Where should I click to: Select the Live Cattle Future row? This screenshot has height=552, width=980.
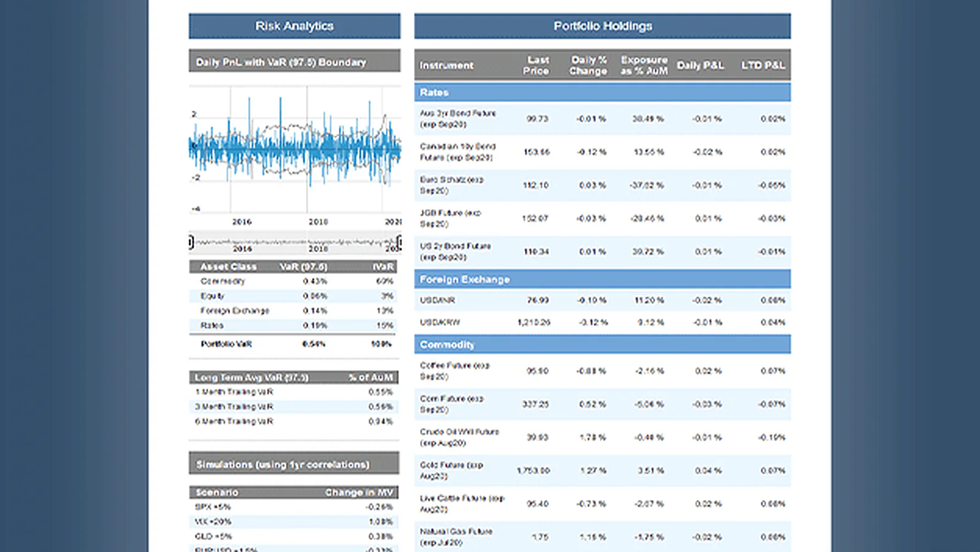pyautogui.click(x=603, y=504)
